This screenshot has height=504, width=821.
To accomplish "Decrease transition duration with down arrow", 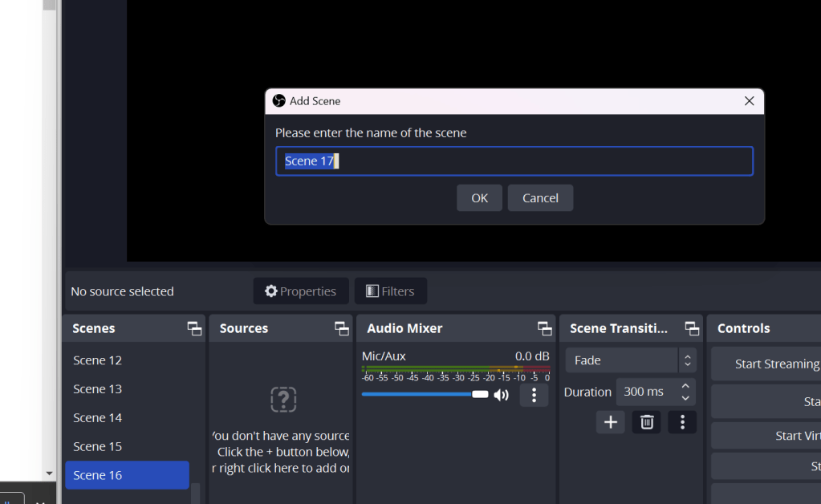I will [x=685, y=398].
